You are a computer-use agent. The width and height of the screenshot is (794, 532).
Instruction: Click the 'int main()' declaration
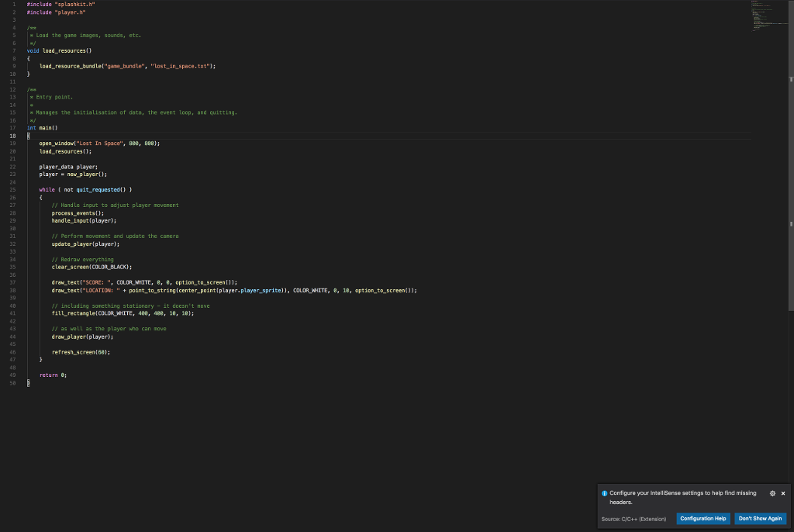[x=42, y=128]
